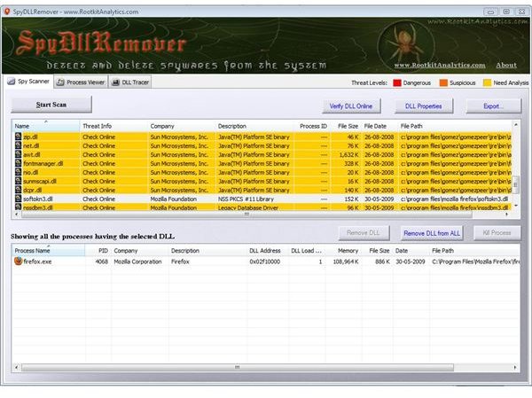Click the nio.dll file icon
532x398 pixels.
pyautogui.click(x=18, y=172)
